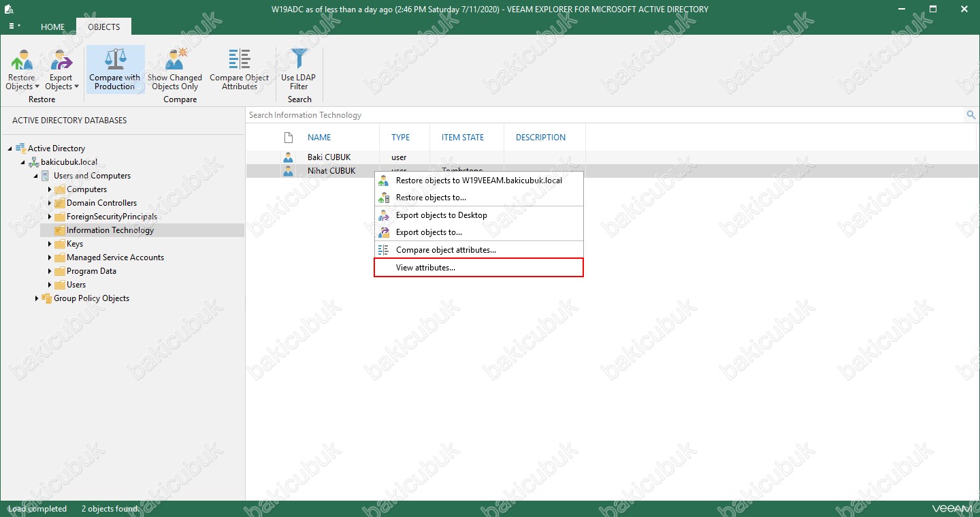Choose View attributes... menu entry
980x517 pixels.
point(479,268)
